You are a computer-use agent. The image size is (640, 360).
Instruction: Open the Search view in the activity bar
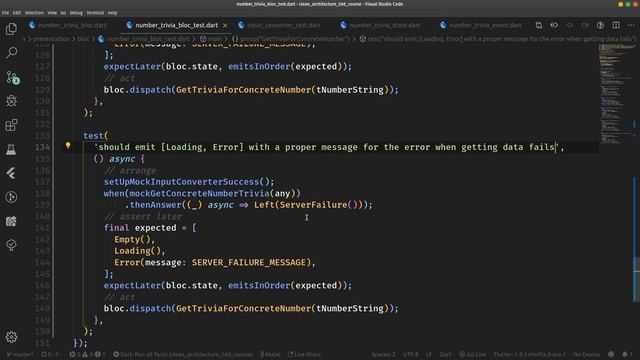click(11, 53)
